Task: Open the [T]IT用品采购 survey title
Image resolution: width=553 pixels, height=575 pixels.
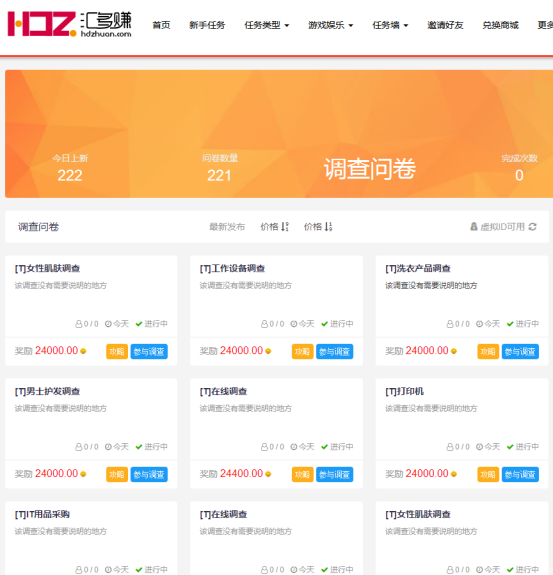Action: coord(42,514)
